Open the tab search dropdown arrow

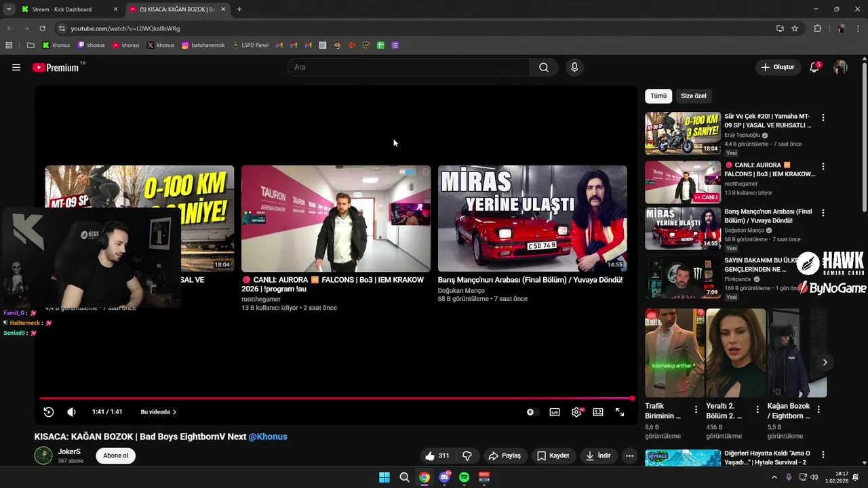9,9
